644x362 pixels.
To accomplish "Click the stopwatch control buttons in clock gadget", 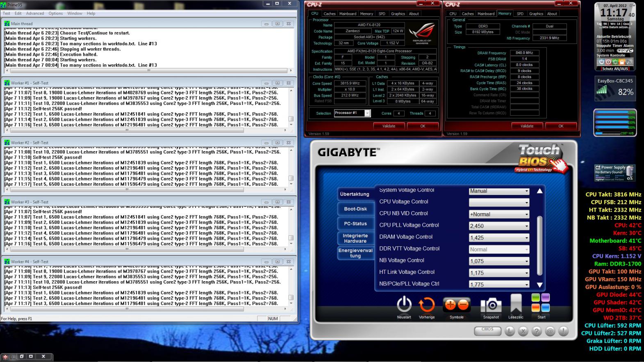I will 625,51.
